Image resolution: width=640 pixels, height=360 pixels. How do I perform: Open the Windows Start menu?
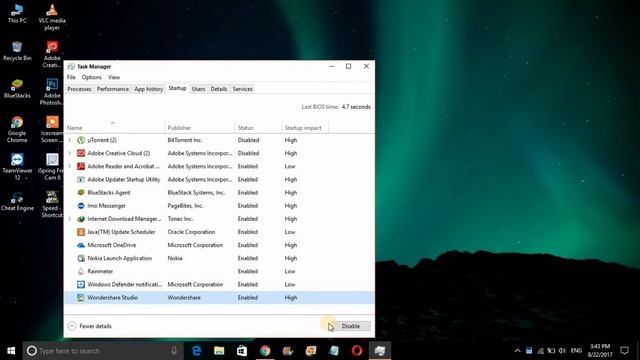coord(11,351)
